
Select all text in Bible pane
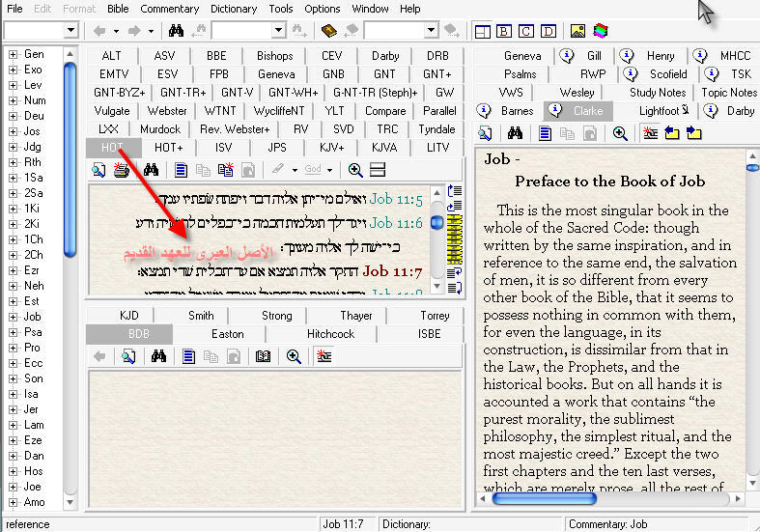pyautogui.click(x=181, y=170)
